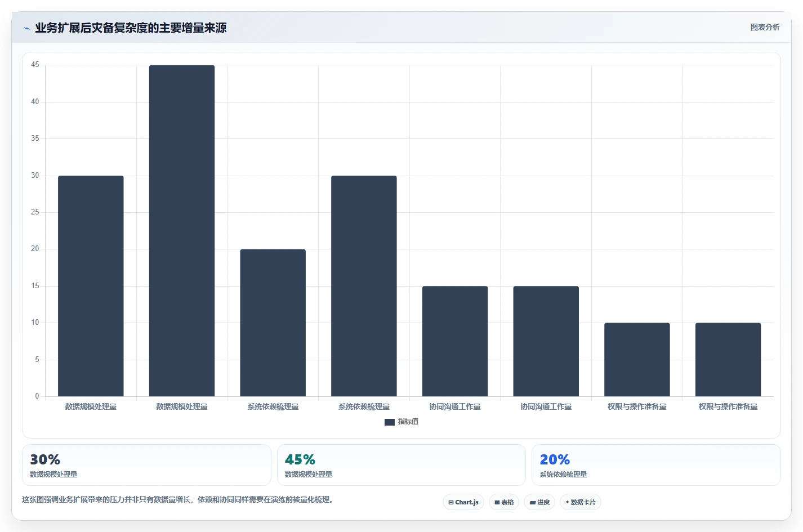Click the 数据卡片 chip
Screen dimensions: 803x532
coord(581,502)
